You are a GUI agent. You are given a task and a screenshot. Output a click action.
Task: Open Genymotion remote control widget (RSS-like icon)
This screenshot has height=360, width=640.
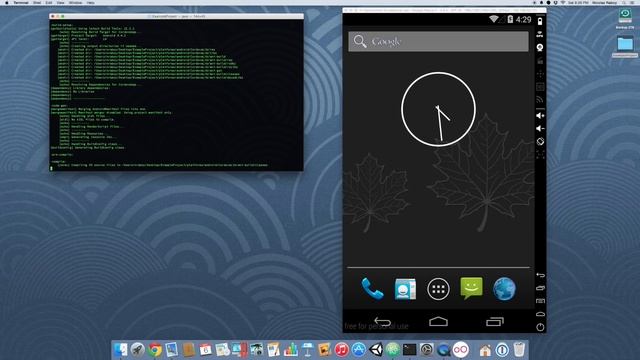click(x=540, y=99)
